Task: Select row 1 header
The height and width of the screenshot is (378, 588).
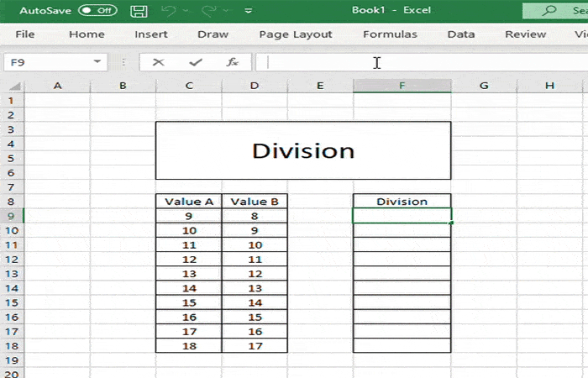Action: tap(12, 101)
